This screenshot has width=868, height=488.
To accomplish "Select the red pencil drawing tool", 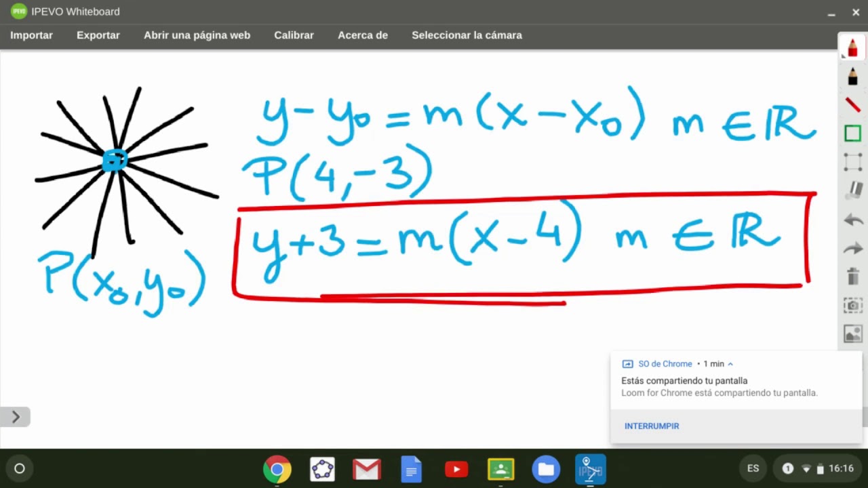I will point(852,47).
